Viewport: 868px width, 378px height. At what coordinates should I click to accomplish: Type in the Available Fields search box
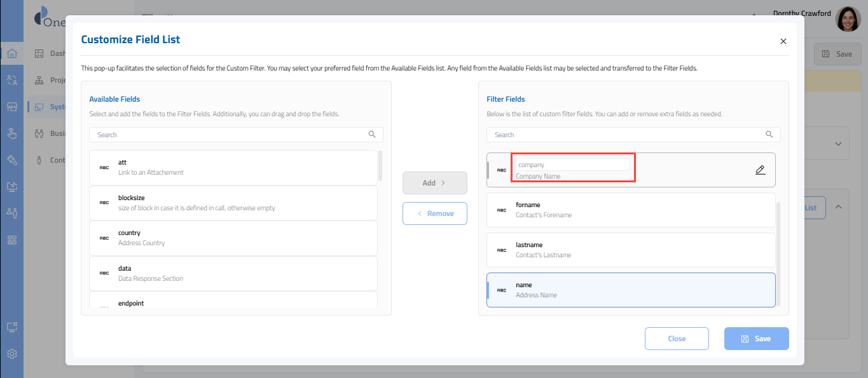tap(229, 135)
